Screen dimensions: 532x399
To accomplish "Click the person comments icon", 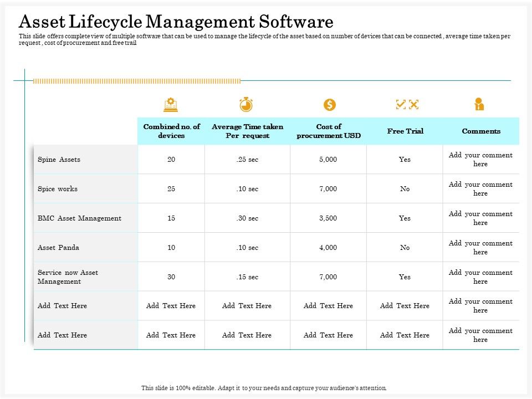I will click(479, 104).
